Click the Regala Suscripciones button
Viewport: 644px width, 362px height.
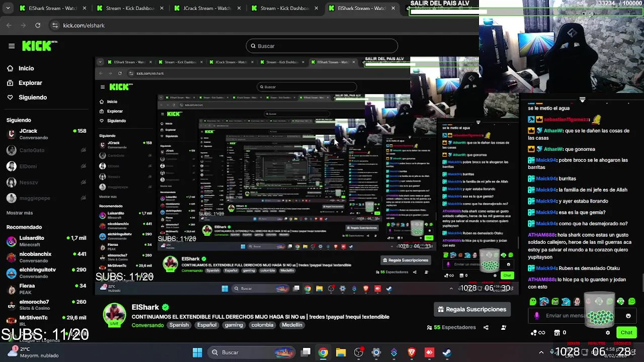click(472, 309)
